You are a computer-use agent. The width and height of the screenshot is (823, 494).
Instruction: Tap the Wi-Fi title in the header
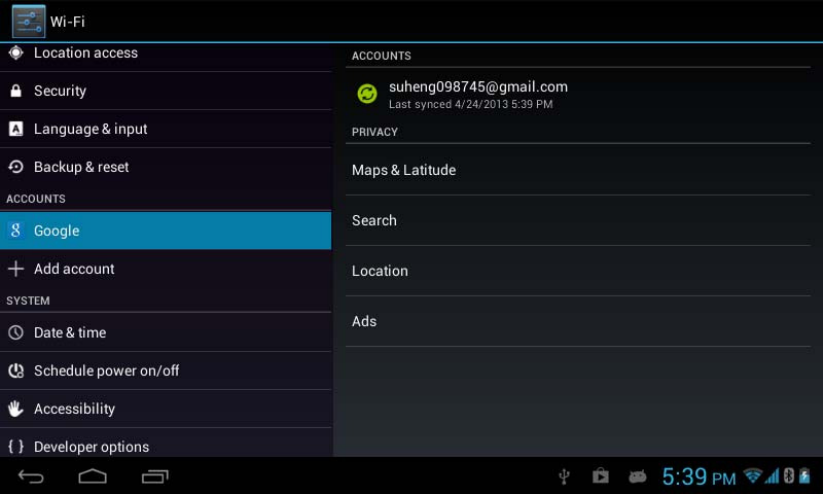click(x=67, y=22)
